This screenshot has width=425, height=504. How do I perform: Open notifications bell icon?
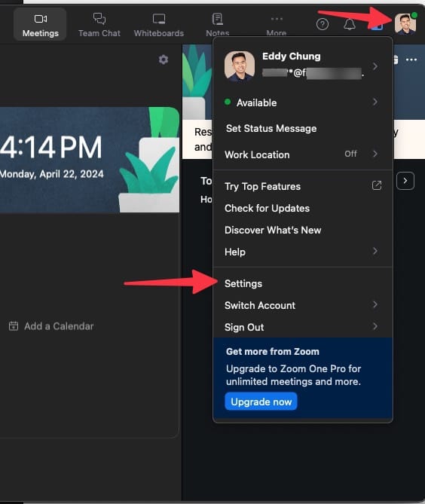350,24
